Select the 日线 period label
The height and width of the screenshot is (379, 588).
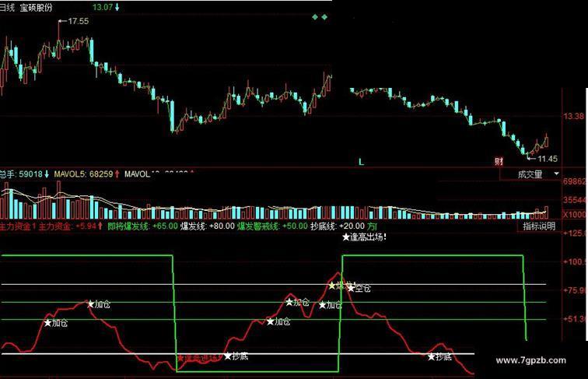[7, 8]
